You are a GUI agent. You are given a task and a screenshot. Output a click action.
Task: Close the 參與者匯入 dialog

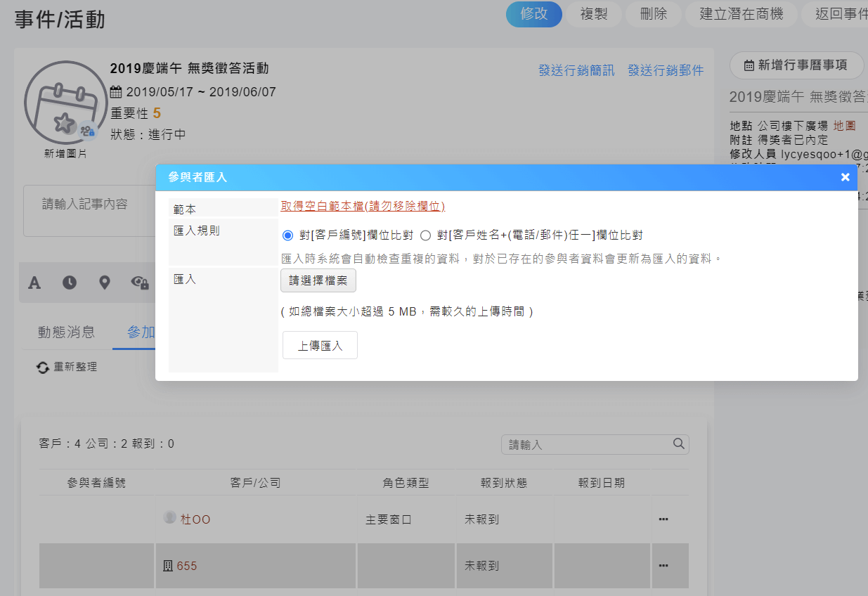point(845,177)
